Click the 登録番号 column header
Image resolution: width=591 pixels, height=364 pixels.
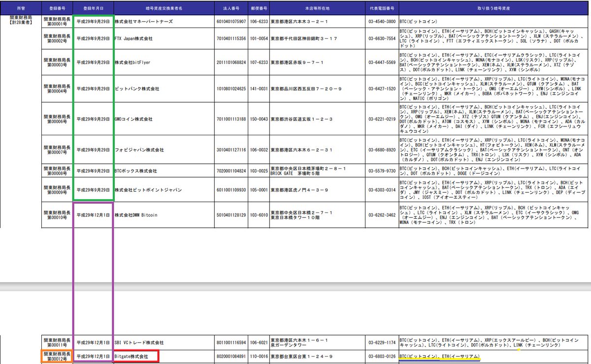point(57,9)
